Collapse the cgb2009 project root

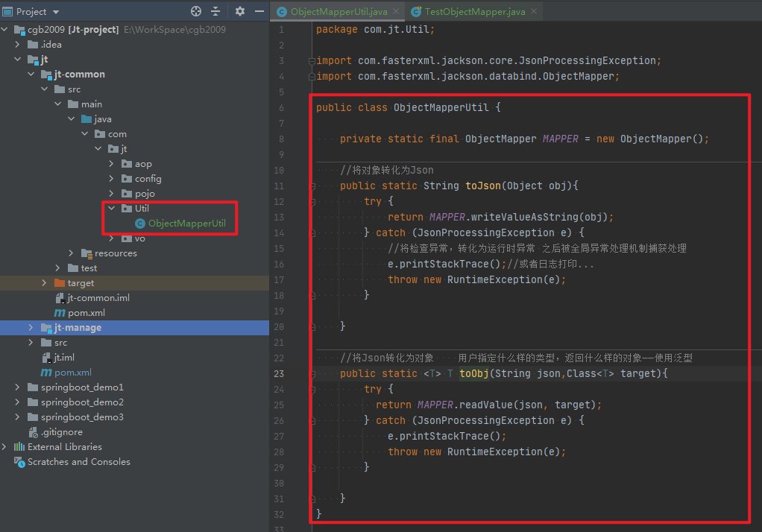[x=5, y=30]
